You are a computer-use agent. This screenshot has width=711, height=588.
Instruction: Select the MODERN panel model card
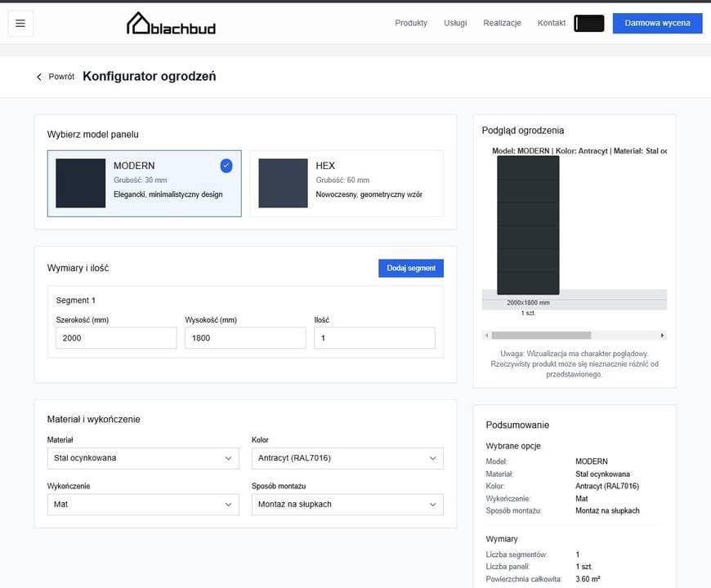pyautogui.click(x=144, y=184)
